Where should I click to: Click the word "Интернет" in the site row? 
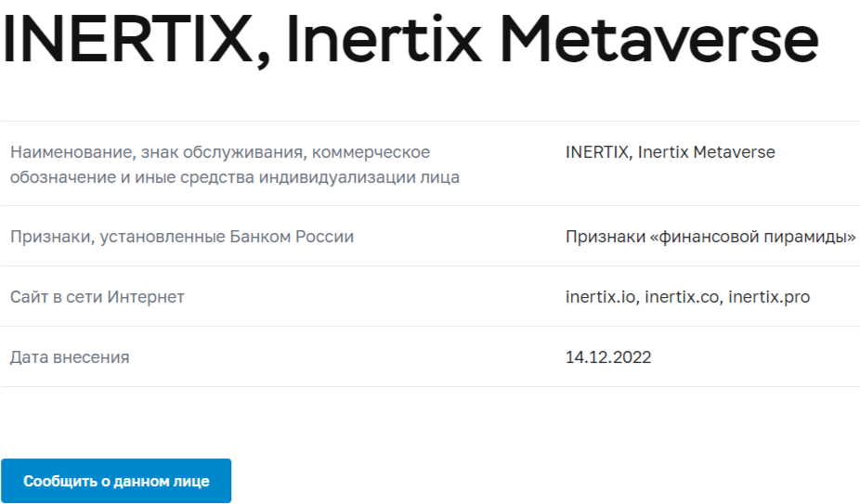coord(147,297)
